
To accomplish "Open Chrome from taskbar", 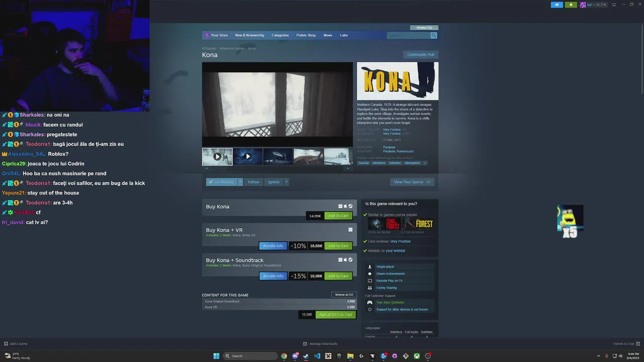I will 284,356.
